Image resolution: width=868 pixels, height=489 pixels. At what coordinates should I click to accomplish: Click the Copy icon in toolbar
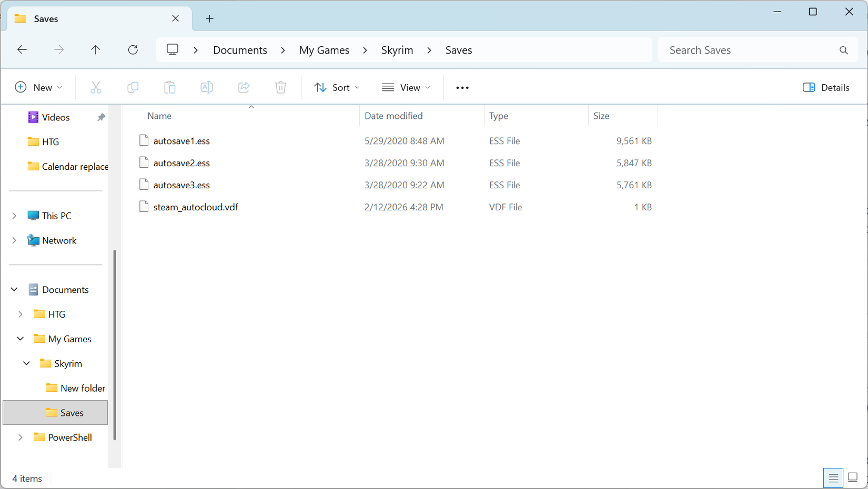(x=133, y=87)
